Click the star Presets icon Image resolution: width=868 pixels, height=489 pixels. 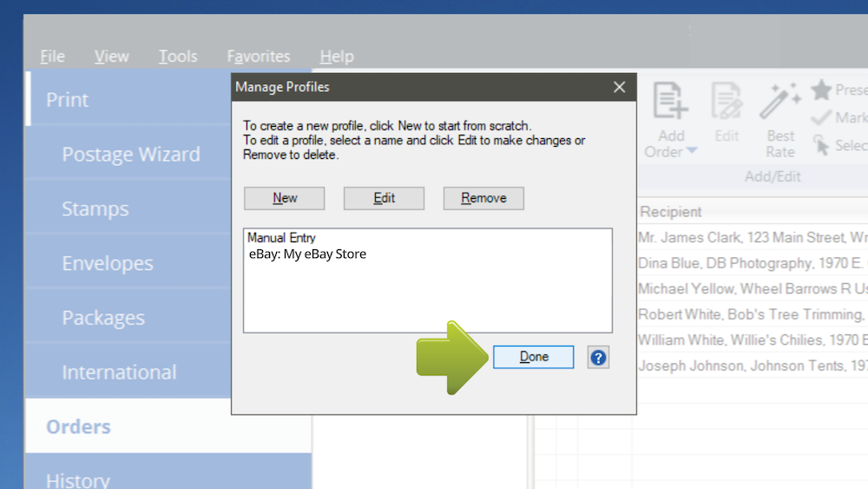pos(821,89)
